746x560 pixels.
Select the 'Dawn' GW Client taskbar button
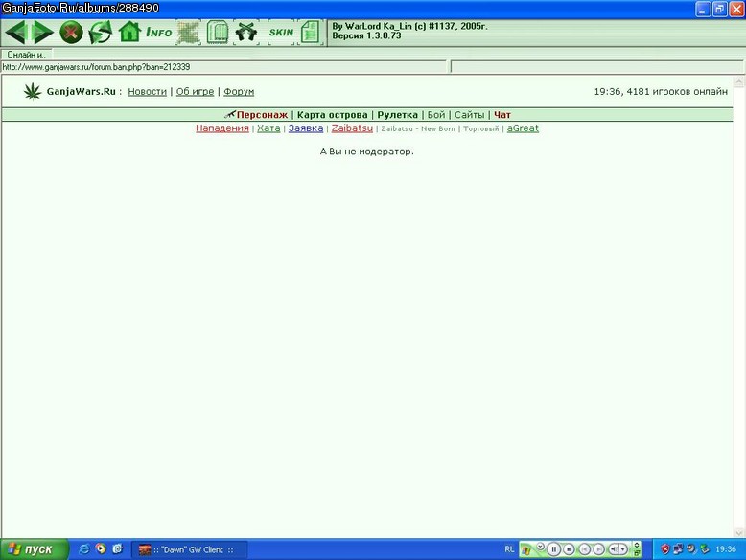point(189,550)
